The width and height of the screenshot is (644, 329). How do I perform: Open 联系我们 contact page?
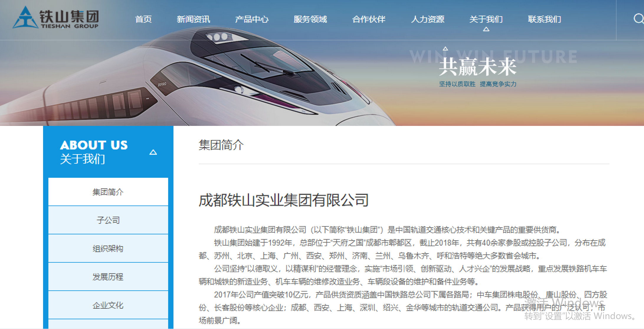(545, 19)
